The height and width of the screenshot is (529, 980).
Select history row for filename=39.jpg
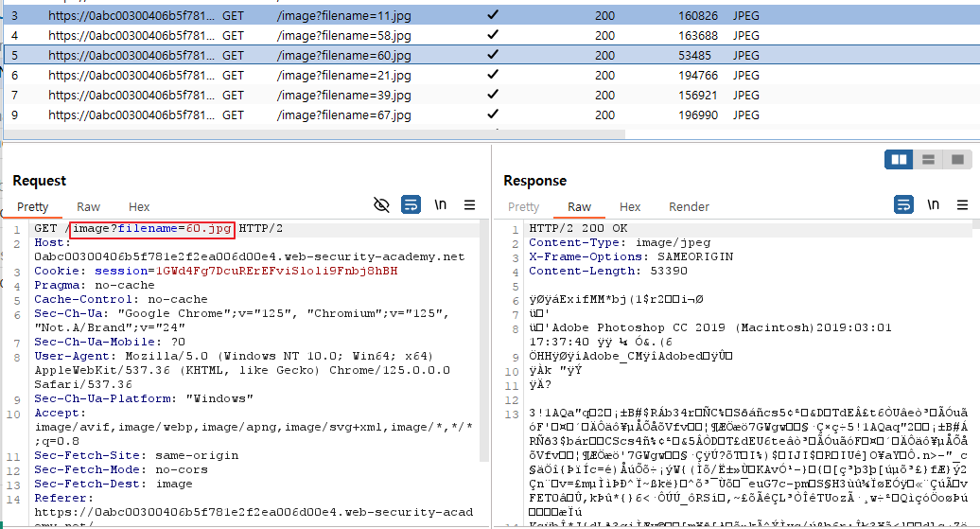point(491,95)
